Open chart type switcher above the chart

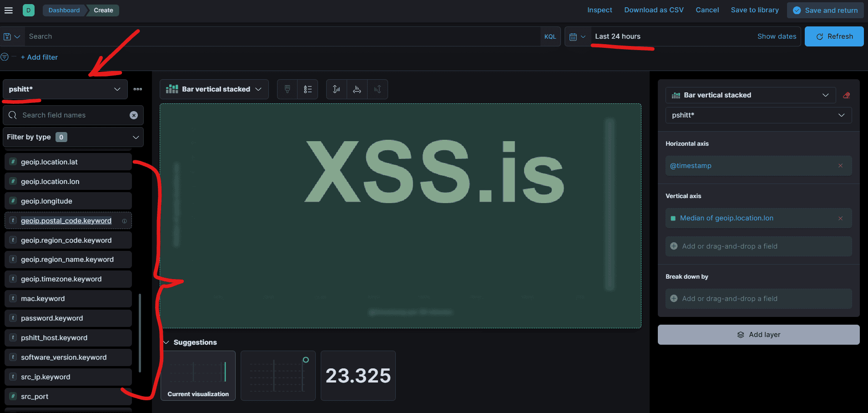tap(214, 89)
